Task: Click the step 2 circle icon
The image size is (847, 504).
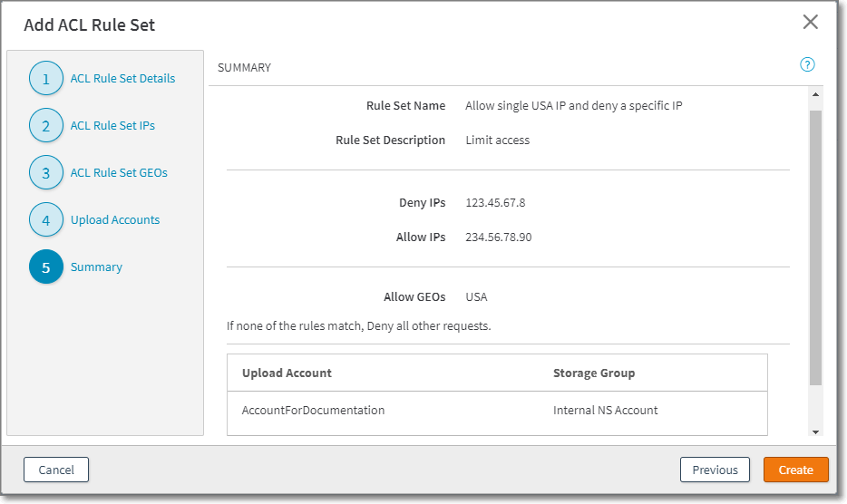Action: coord(46,126)
